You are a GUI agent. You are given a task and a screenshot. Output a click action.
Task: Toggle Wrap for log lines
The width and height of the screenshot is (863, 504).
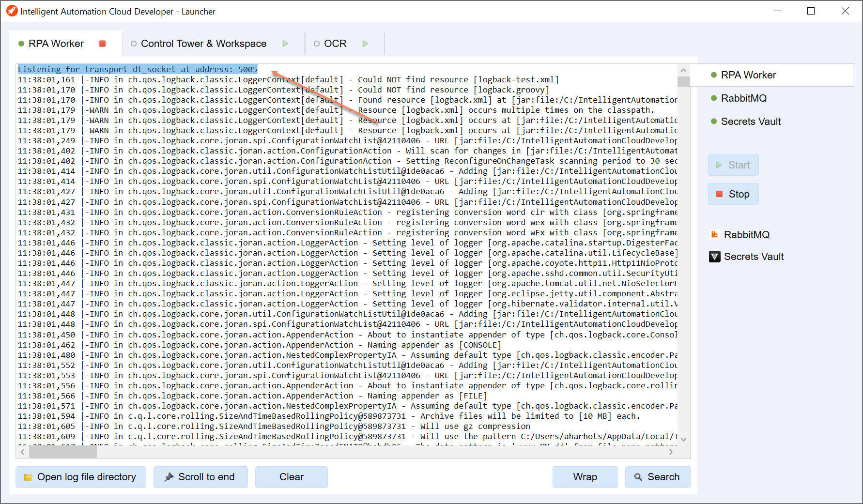click(585, 477)
